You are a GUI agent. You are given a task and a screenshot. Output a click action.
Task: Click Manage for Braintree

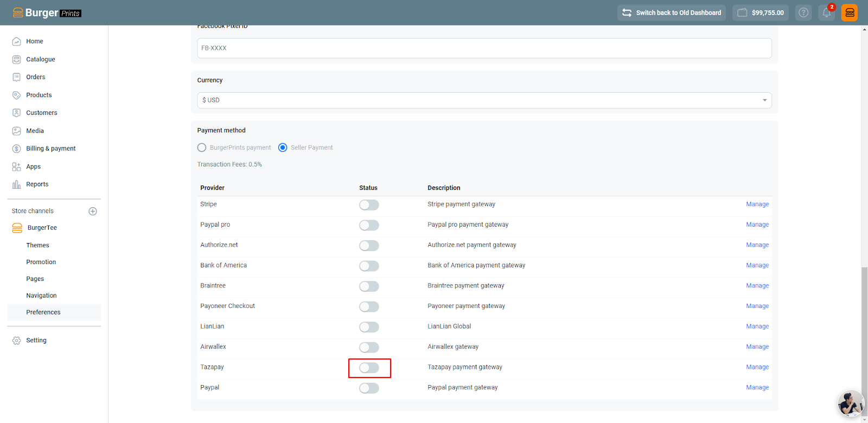757,286
